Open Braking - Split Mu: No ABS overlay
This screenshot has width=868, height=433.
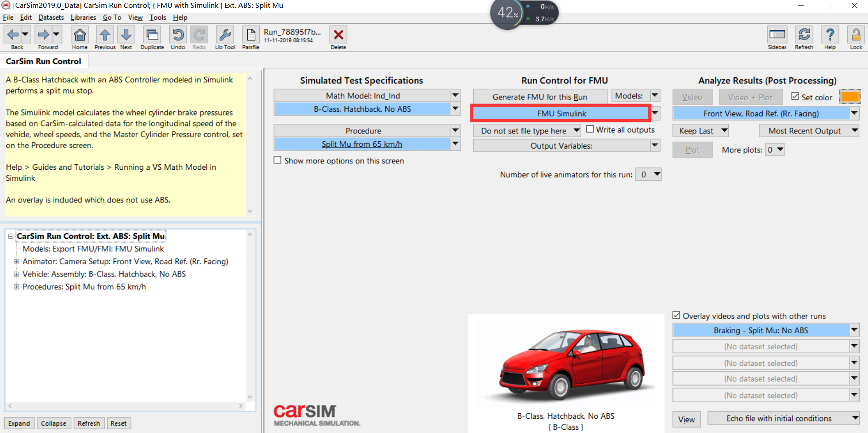[x=761, y=330]
